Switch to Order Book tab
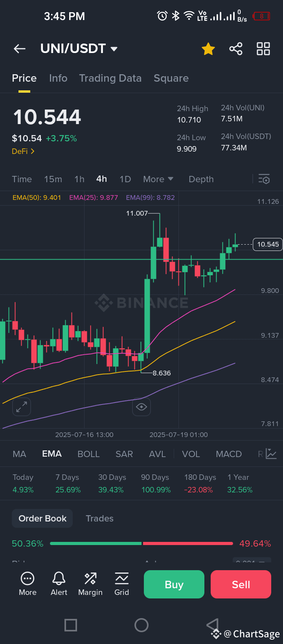This screenshot has width=283, height=644. click(x=42, y=518)
